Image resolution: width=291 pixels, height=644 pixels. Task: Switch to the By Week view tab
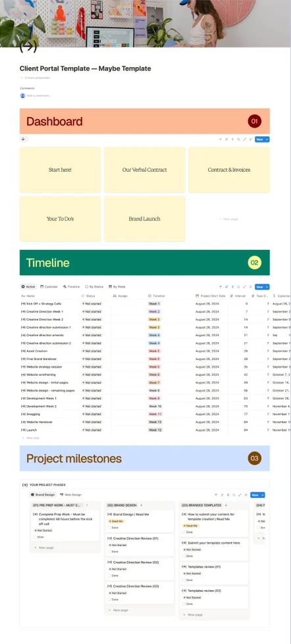[x=117, y=287]
